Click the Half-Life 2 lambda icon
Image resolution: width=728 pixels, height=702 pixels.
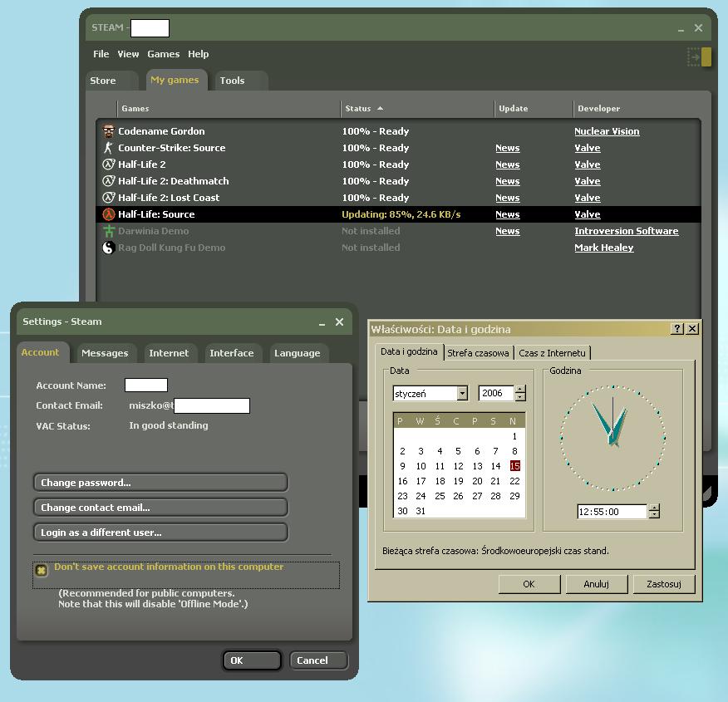(x=109, y=164)
